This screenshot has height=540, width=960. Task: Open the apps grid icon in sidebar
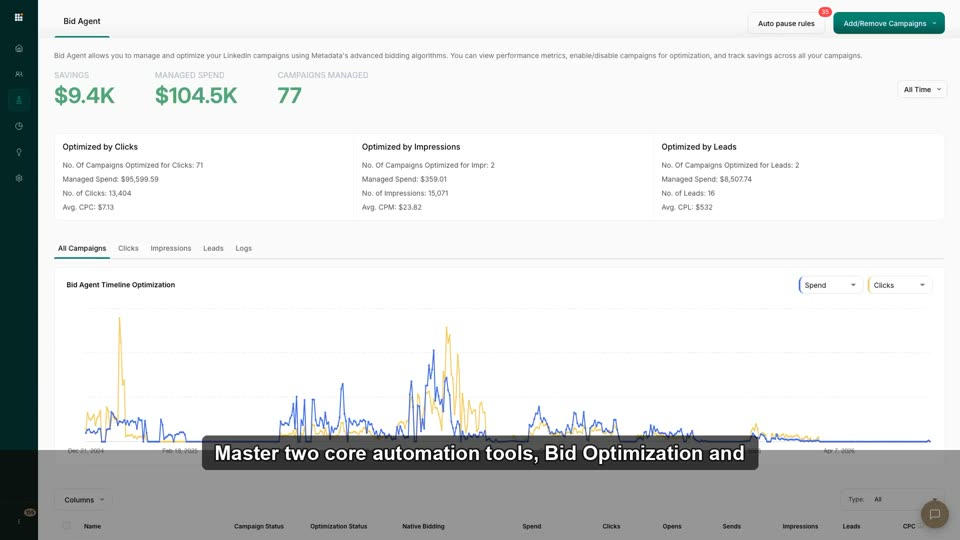(x=18, y=17)
